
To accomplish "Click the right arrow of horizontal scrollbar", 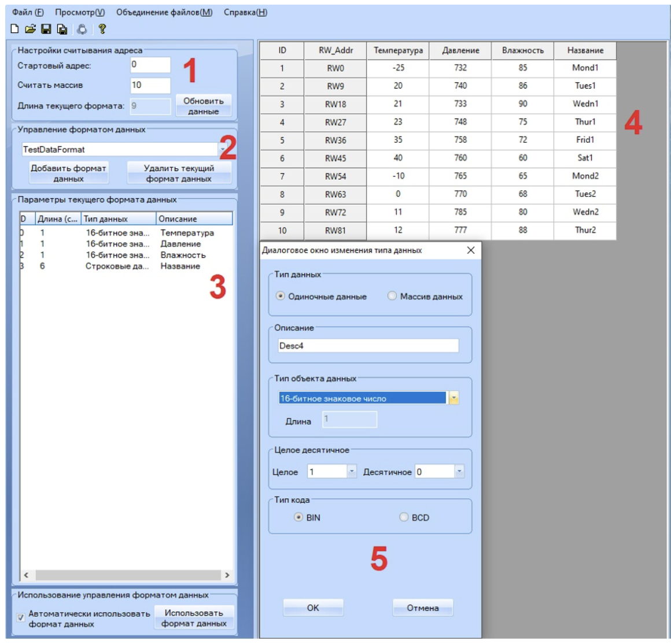I will pyautogui.click(x=227, y=575).
